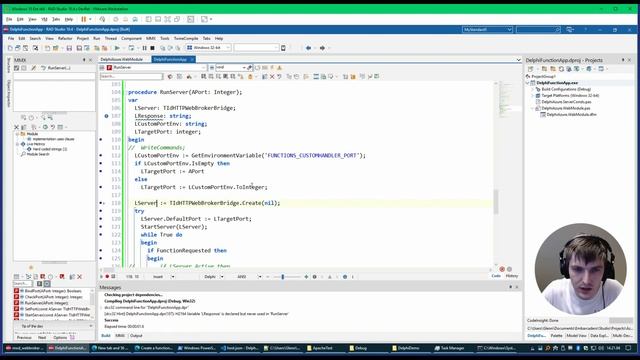Image resolution: width=640 pixels, height=360 pixels.
Task: Open the desktop layout combo box in the title bar
Action: tap(487, 29)
